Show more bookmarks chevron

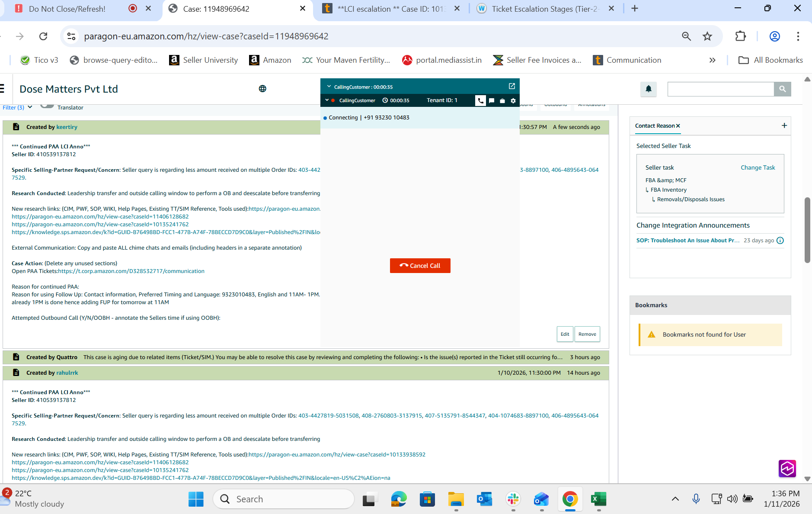tap(713, 60)
